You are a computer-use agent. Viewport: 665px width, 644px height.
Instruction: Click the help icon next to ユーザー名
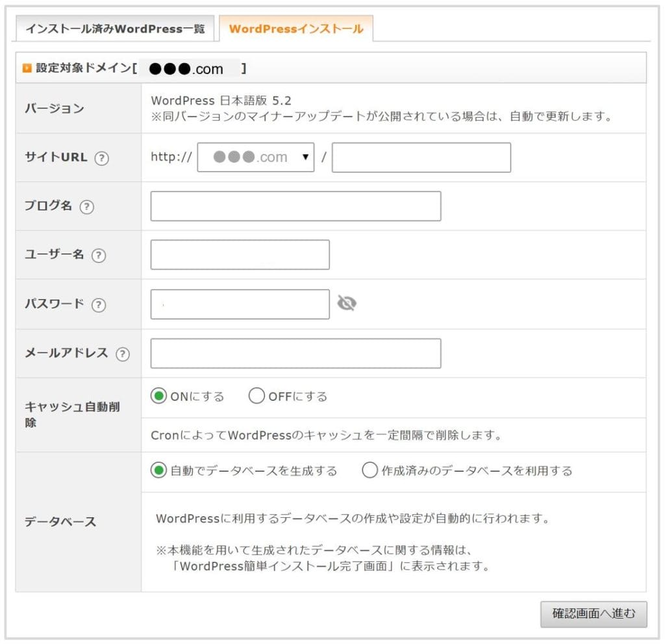click(99, 255)
